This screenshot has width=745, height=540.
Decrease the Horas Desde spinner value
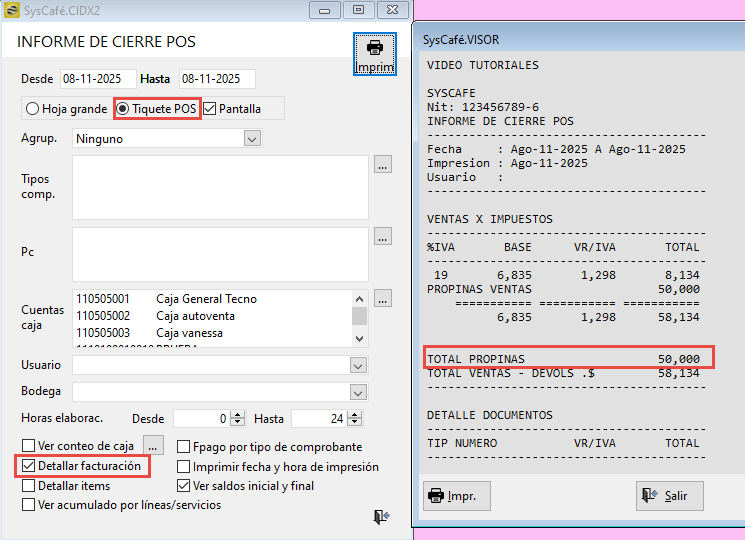[x=238, y=423]
